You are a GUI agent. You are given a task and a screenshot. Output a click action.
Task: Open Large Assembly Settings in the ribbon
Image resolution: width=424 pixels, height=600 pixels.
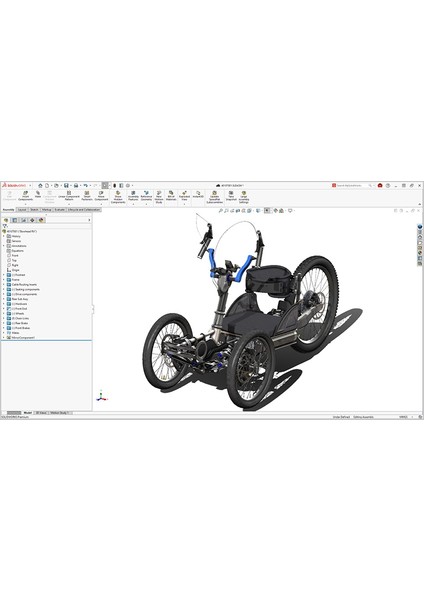pyautogui.click(x=244, y=197)
